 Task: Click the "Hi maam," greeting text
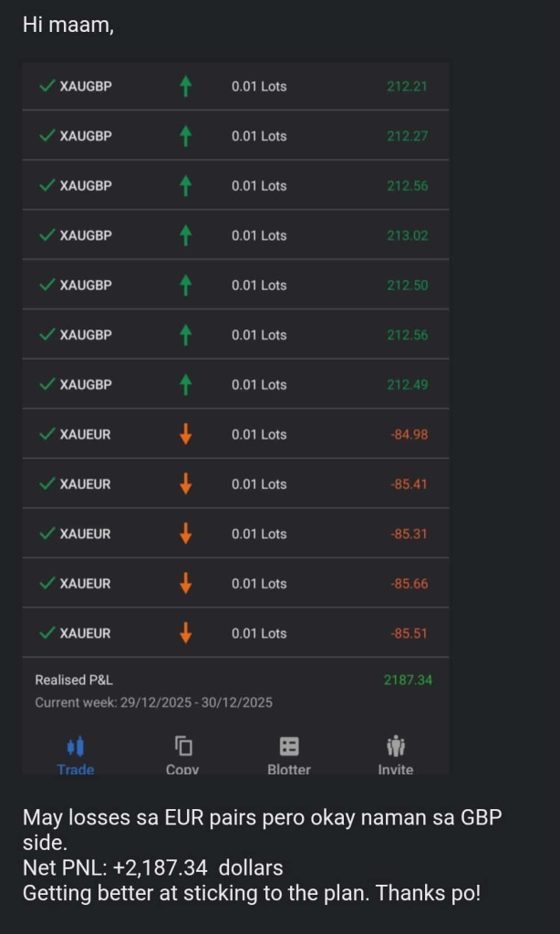(x=68, y=26)
